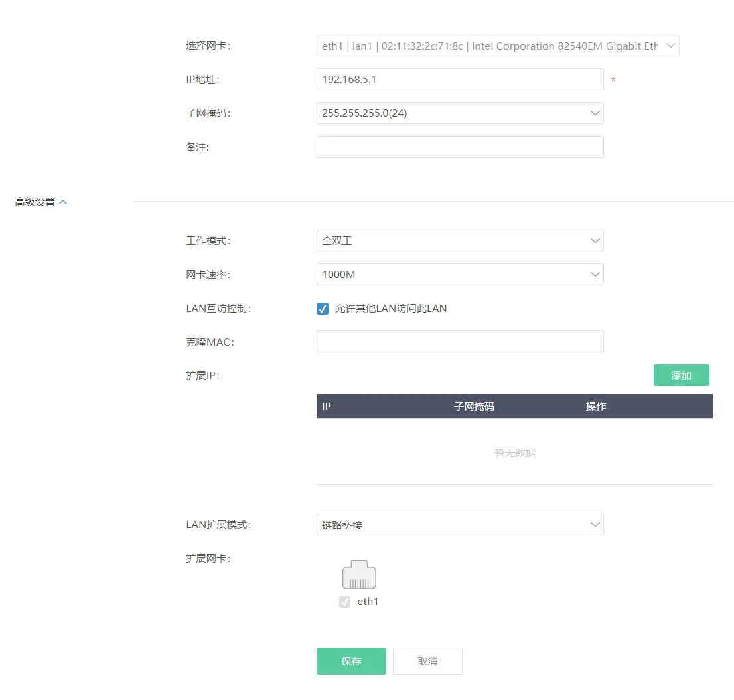Focus the 备注 input field
734x700 pixels.
pyautogui.click(x=460, y=147)
